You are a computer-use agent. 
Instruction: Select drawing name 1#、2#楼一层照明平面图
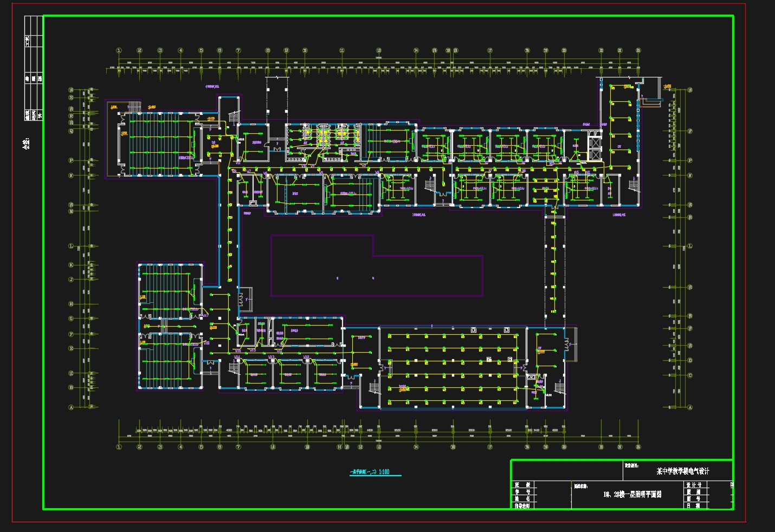632,494
